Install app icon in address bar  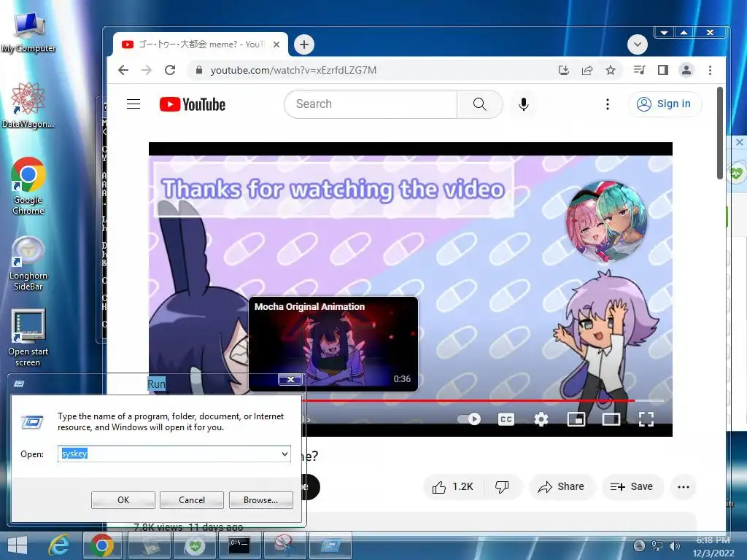point(564,71)
